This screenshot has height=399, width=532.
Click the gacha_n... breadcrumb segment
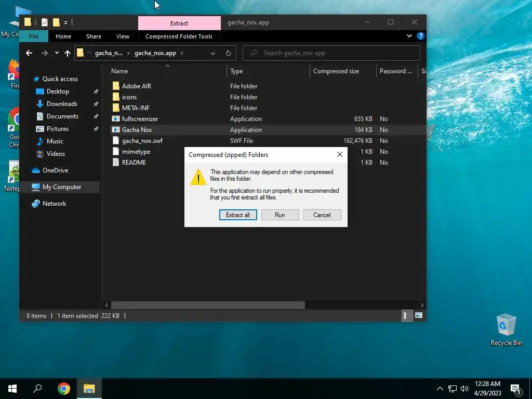(x=109, y=53)
